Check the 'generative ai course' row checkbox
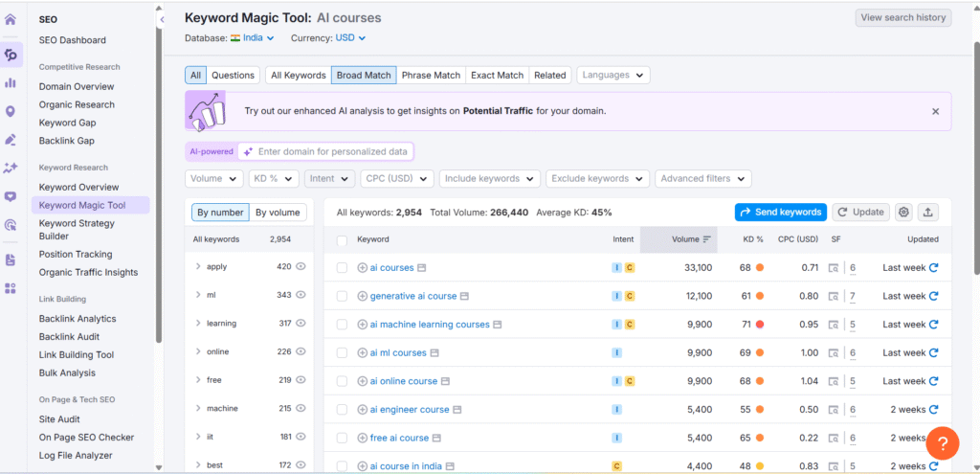 pos(342,296)
